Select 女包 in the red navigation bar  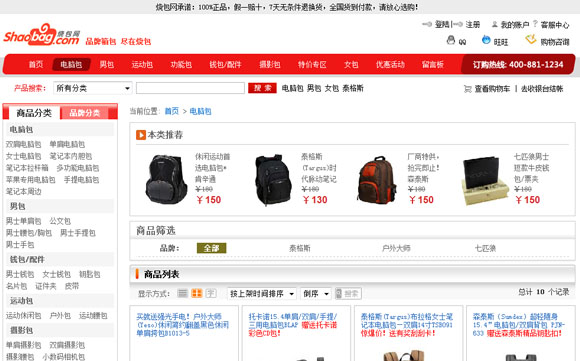tap(351, 64)
